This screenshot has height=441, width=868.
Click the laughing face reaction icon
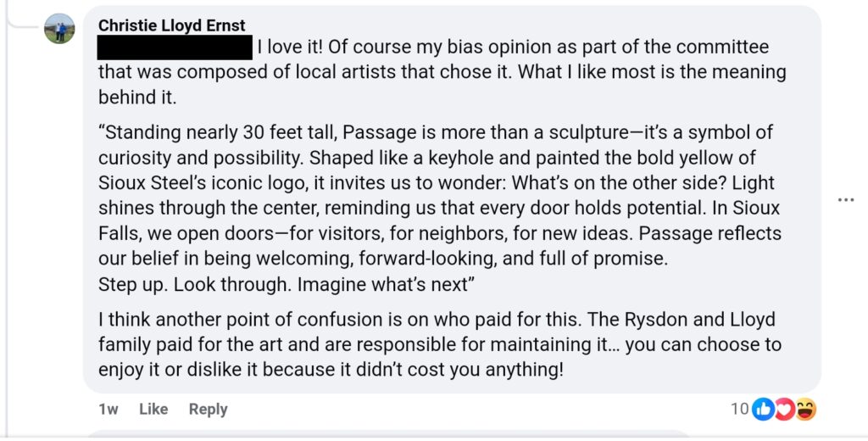click(x=805, y=410)
